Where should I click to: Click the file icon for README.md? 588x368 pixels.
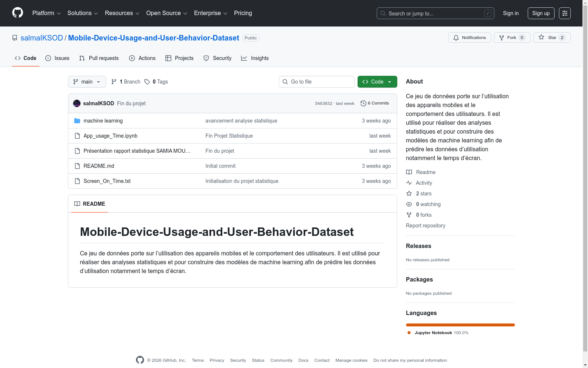tap(77, 166)
